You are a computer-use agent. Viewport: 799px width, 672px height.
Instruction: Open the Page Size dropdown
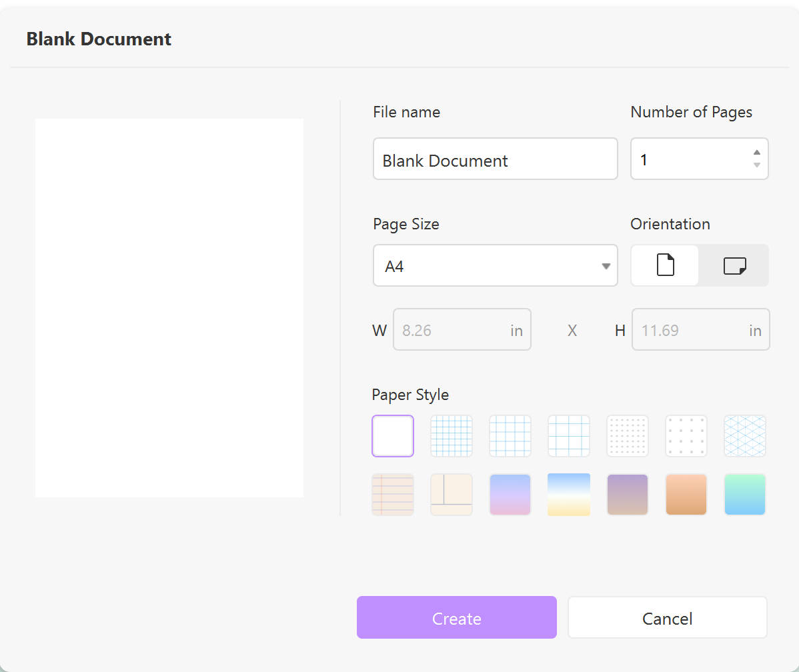pyautogui.click(x=495, y=265)
